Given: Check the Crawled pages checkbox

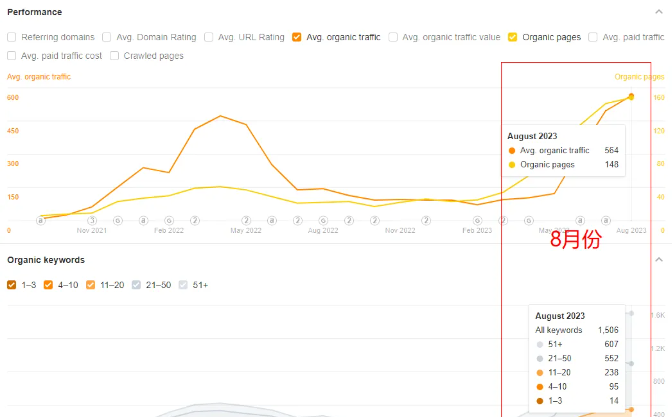Looking at the screenshot, I should 114,56.
